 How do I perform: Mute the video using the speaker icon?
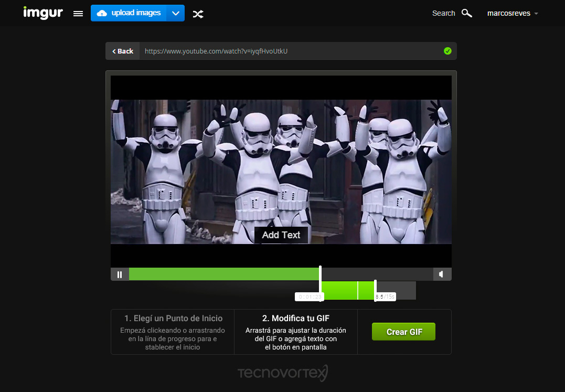click(x=441, y=274)
